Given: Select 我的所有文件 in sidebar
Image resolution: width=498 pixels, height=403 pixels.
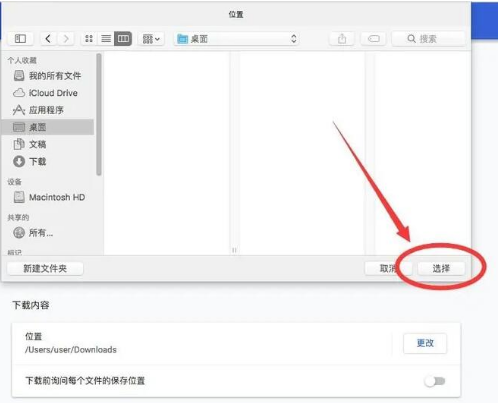Looking at the screenshot, I should click(48, 76).
